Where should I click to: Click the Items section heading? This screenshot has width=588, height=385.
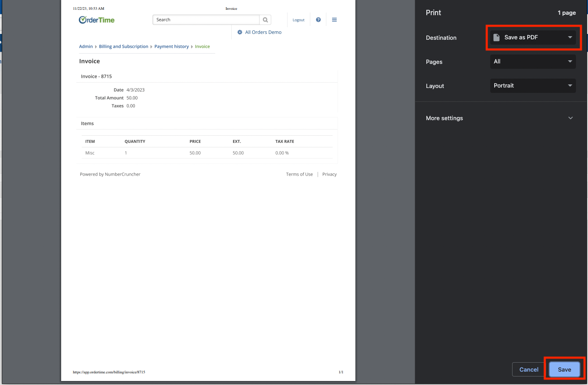pos(88,123)
